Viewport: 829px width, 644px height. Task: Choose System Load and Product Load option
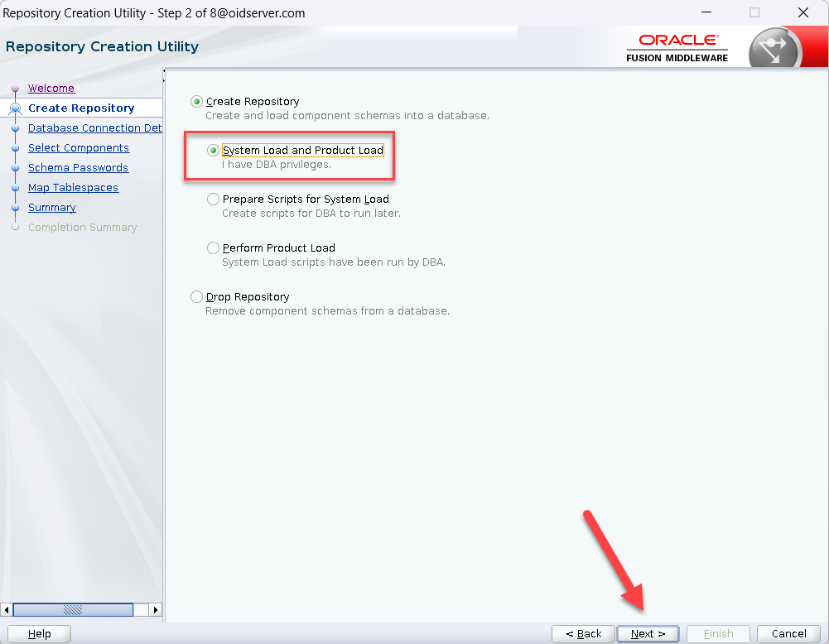214,151
